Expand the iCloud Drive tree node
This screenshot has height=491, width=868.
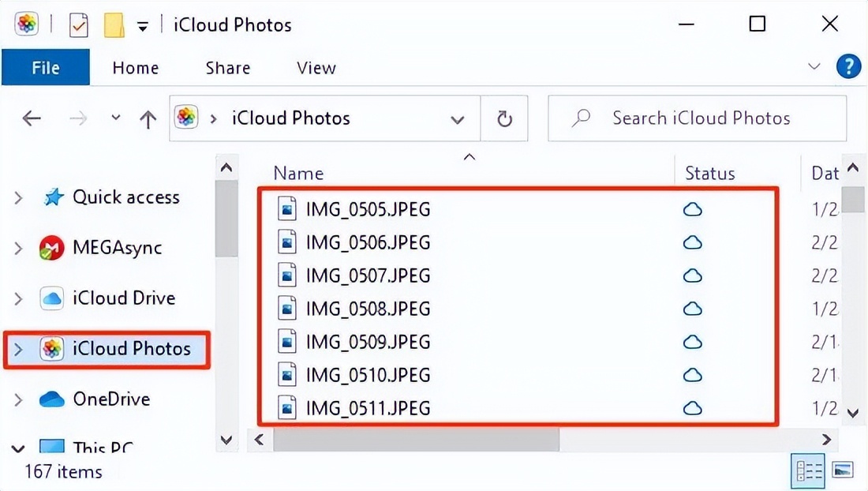pyautogui.click(x=18, y=299)
